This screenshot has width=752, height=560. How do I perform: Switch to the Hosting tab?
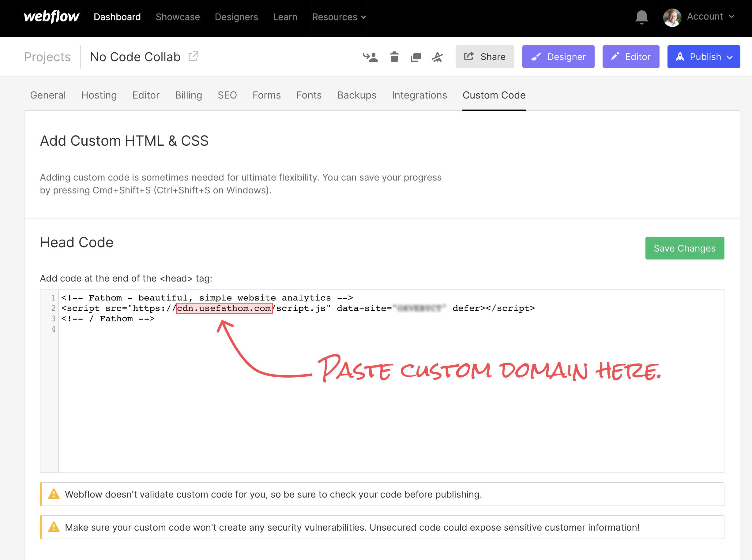[x=99, y=95]
